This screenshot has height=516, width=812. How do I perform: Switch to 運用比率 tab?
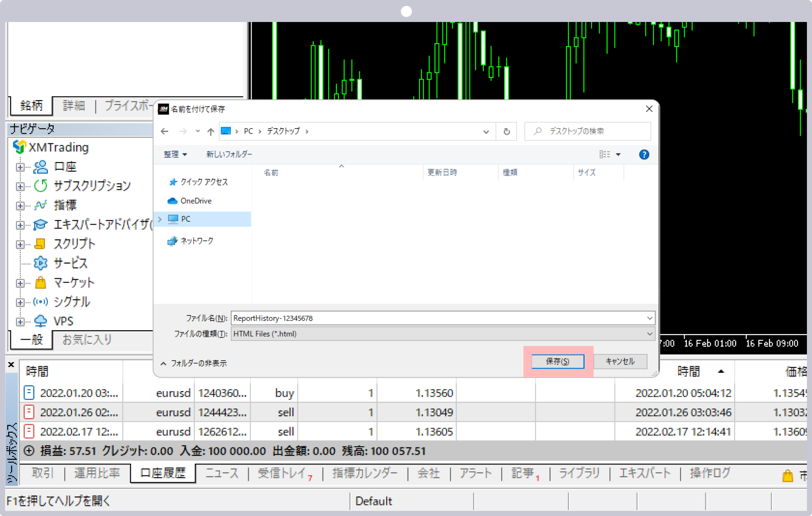point(97,473)
